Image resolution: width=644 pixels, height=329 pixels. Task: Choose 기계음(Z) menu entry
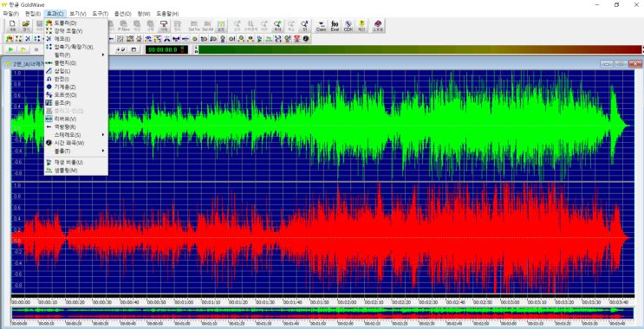pyautogui.click(x=76, y=87)
